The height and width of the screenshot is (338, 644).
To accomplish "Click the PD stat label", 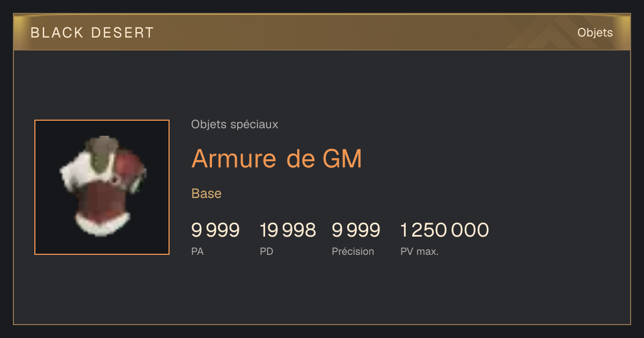I will 266,251.
